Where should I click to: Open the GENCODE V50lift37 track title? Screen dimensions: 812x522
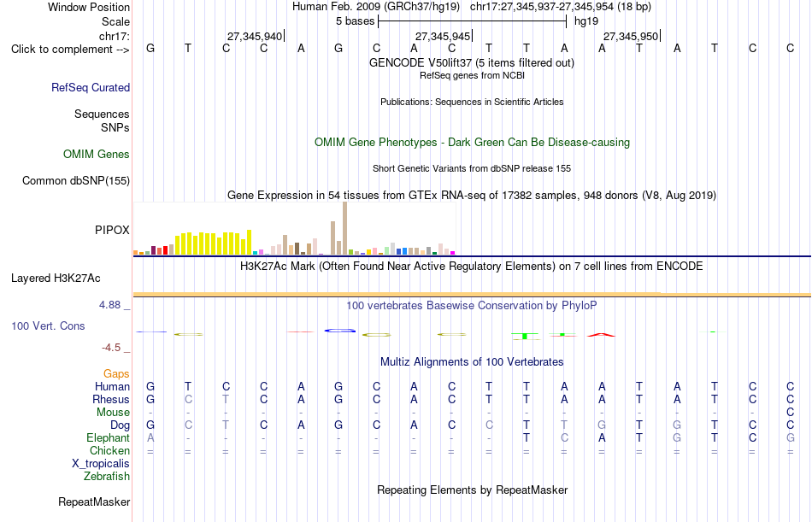[x=472, y=62]
